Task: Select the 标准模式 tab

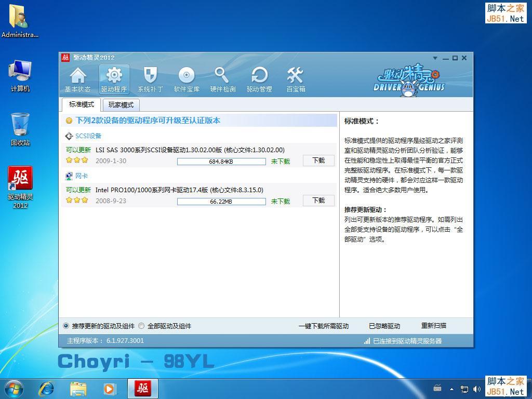Action: pos(81,104)
